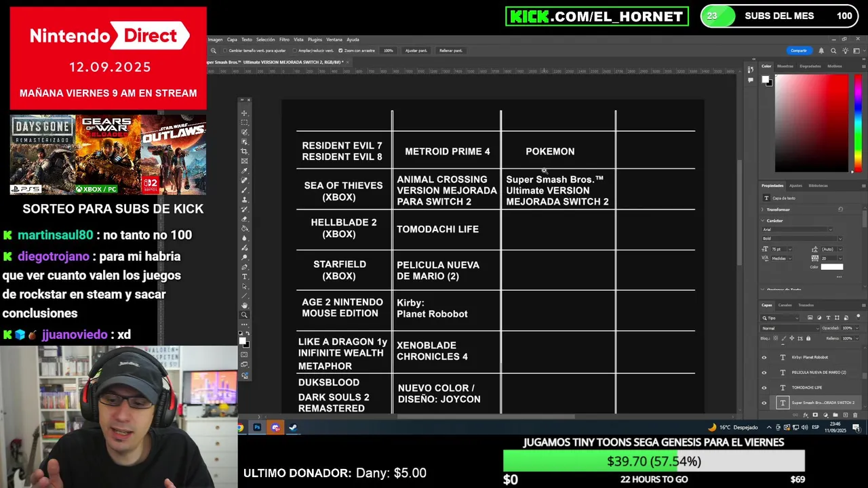
Task: Enable 'Ampliar/reducir vent.' checkbox
Action: (296, 51)
